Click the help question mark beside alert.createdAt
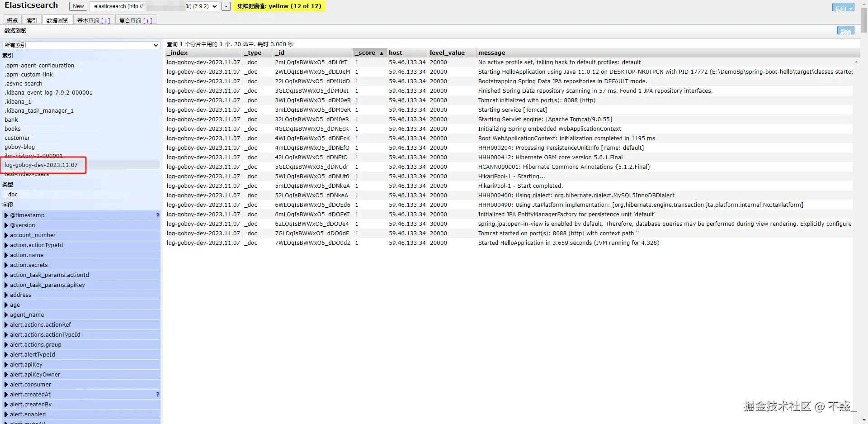 tap(158, 395)
